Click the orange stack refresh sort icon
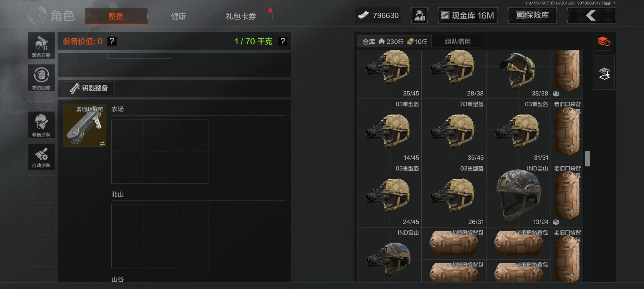This screenshot has width=644, height=289. pyautogui.click(x=604, y=42)
